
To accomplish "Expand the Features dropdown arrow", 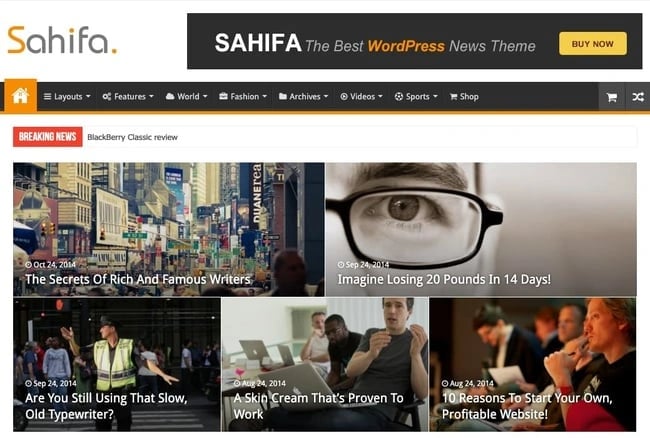I will point(151,97).
